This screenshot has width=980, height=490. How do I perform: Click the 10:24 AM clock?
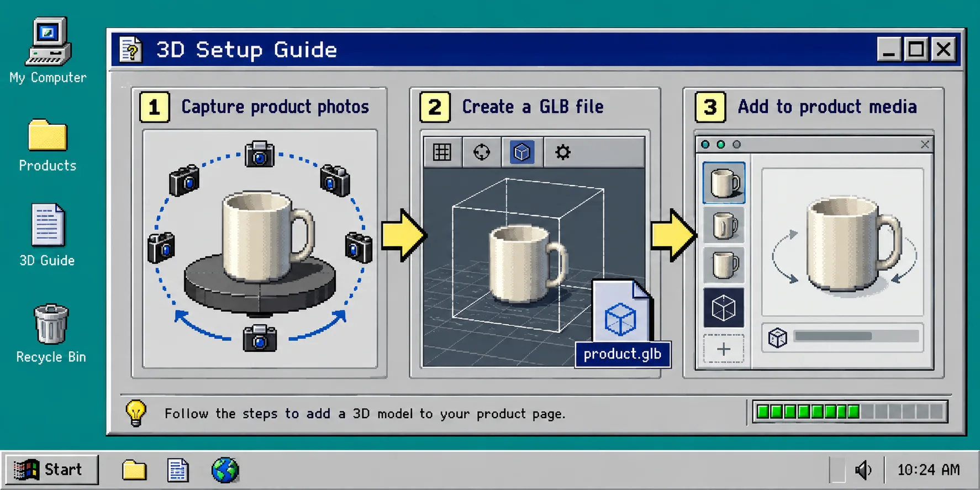[x=929, y=470]
